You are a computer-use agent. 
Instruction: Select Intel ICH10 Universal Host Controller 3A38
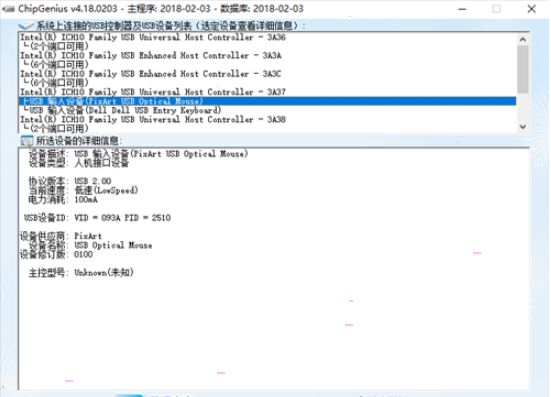click(x=153, y=119)
